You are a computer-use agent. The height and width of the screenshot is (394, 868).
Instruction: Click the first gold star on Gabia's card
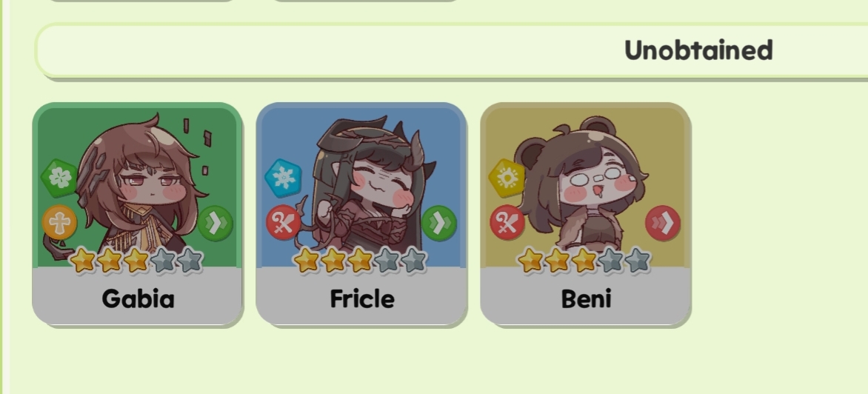tap(82, 260)
